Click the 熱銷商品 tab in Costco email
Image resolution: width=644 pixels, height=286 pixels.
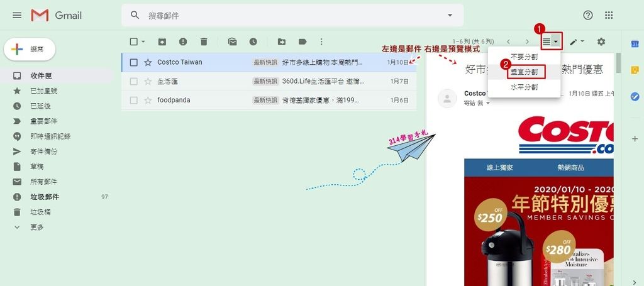(x=570, y=167)
